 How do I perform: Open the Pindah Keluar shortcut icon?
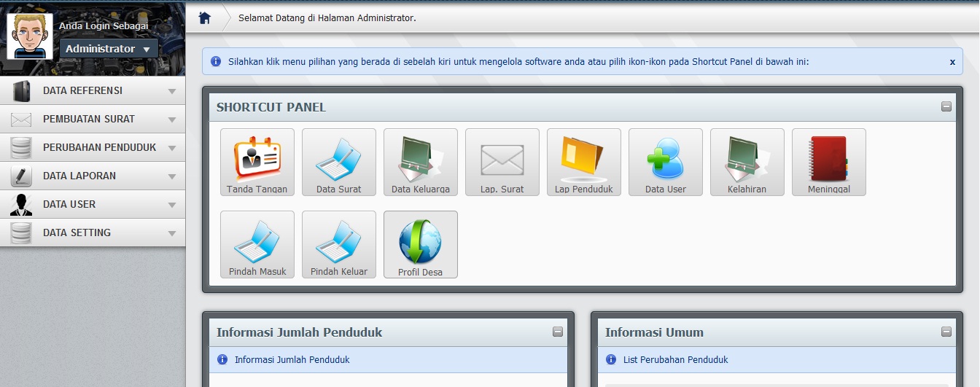click(338, 244)
